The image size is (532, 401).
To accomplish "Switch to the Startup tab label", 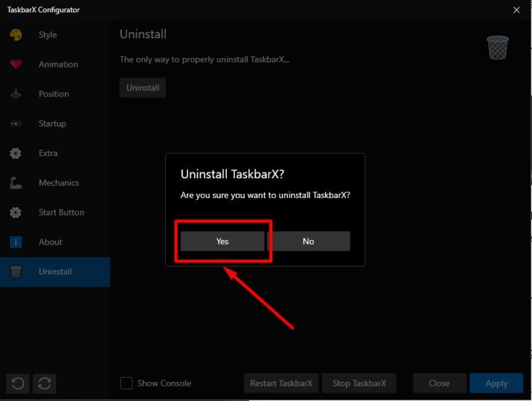I will [52, 123].
